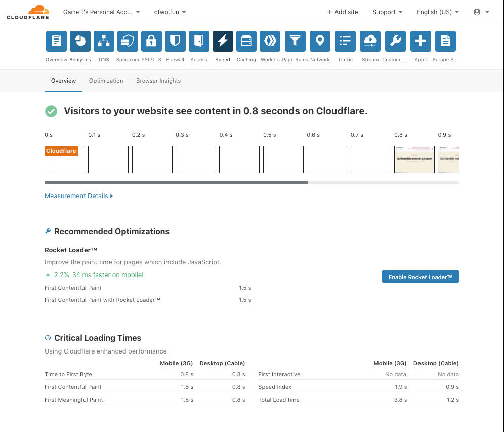Open the Browser Insights tab

tap(158, 81)
